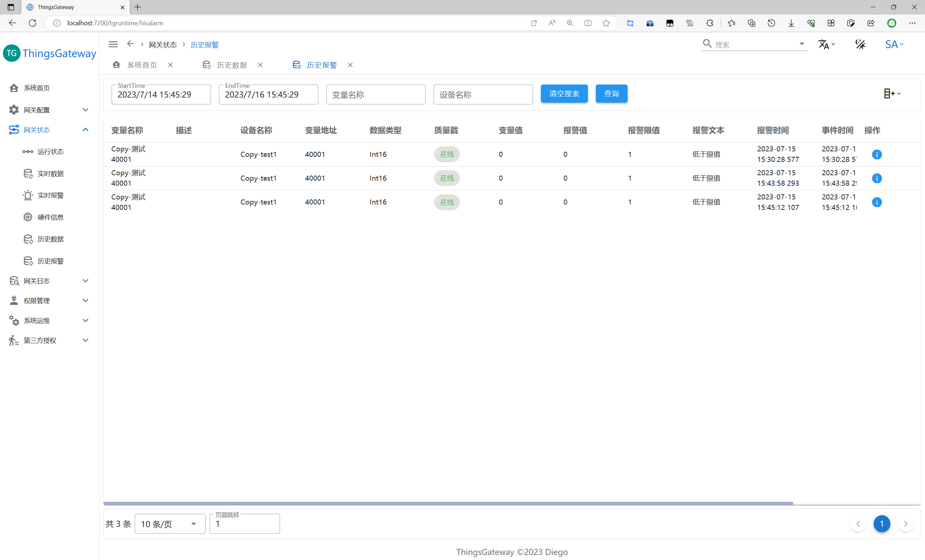Click the hamburger menu icon
Screen dimensions: 925x560
click(x=113, y=44)
